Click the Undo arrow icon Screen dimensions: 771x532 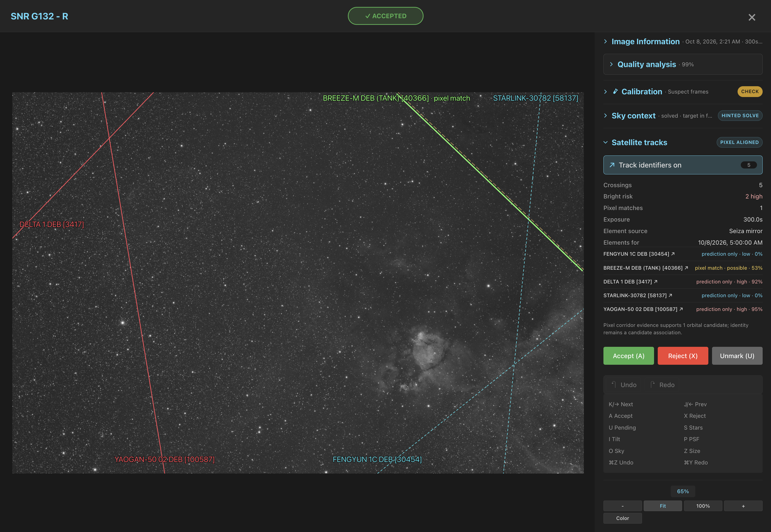(x=614, y=385)
